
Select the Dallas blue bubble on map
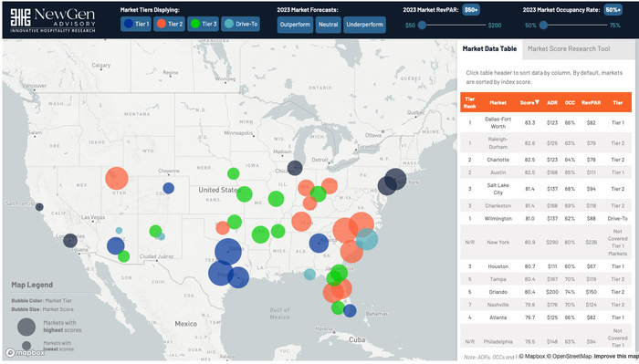point(228,252)
